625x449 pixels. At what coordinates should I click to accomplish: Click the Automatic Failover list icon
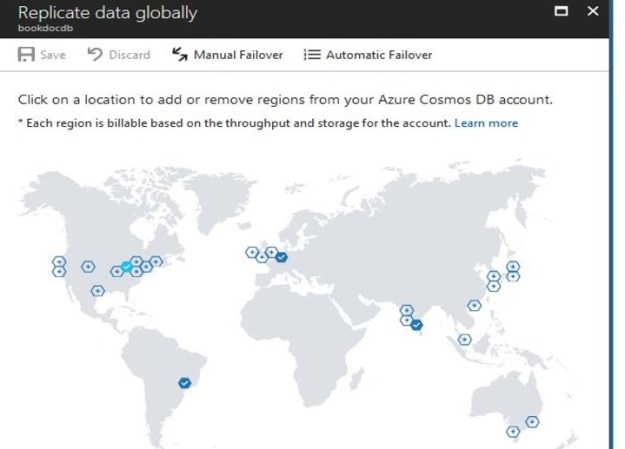pos(311,55)
